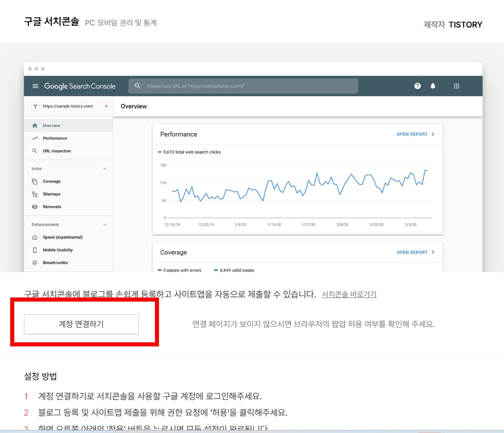Click the 구글 서치콘솔 page title
Screen dimensions: 504x433
pyautogui.click(x=51, y=21)
